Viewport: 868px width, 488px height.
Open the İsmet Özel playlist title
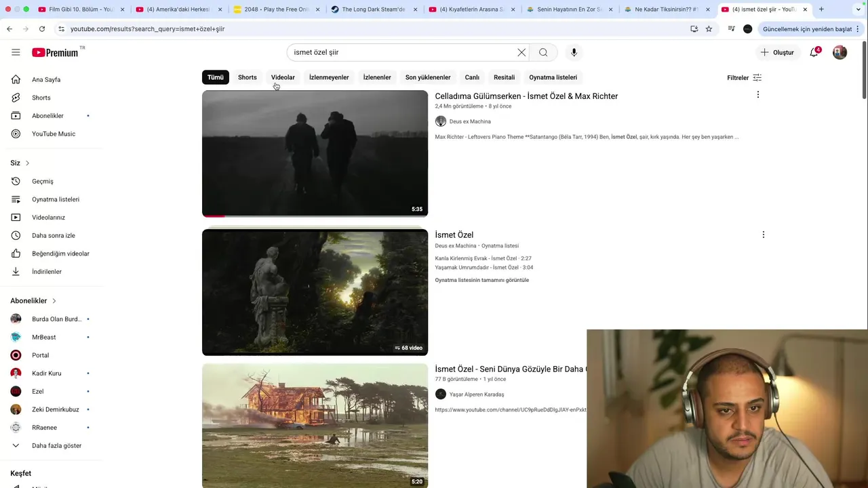[x=454, y=235]
